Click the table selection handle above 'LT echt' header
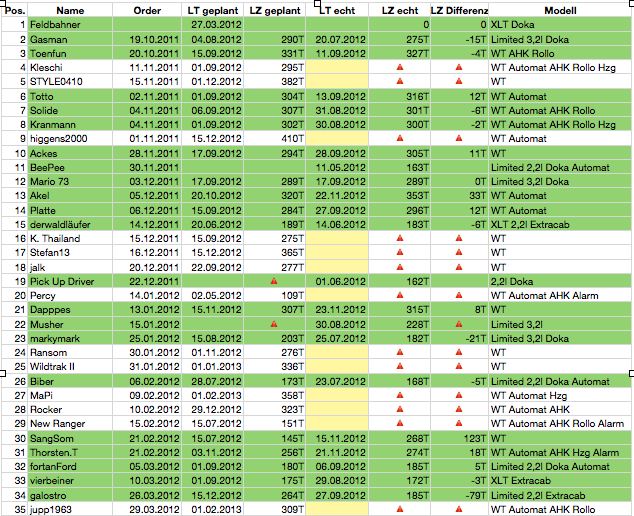Viewport: 634px width, 516px height. click(x=317, y=2)
